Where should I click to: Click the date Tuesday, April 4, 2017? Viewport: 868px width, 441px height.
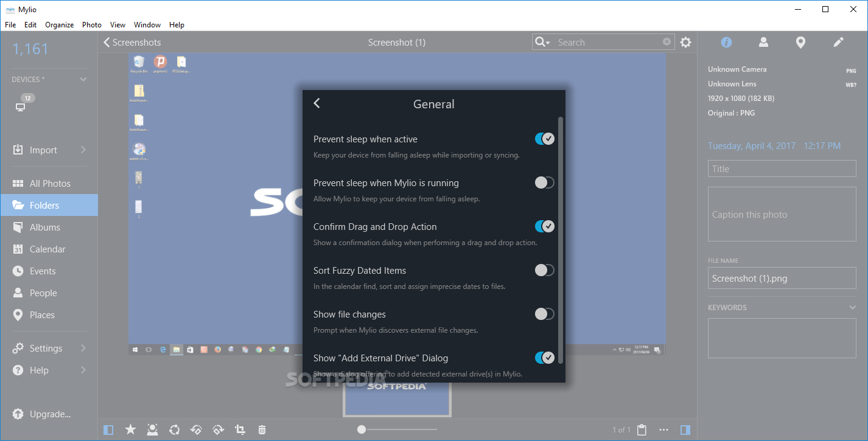click(x=751, y=146)
